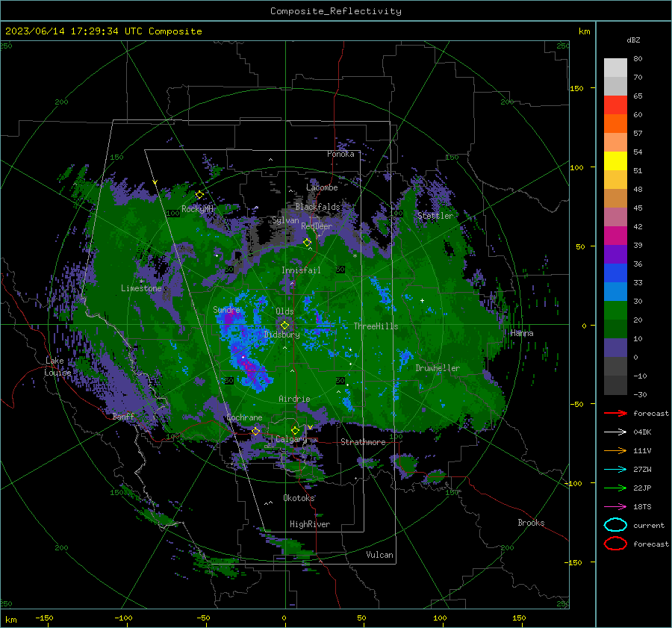Click the white plus marker west of Hanna

tap(422, 300)
